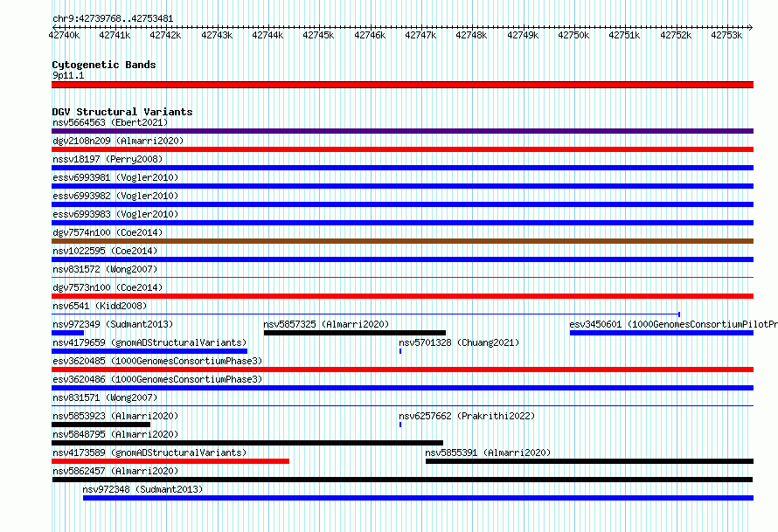Click the DGV Structural Variants track title
Screen dimensions: 778x532
(x=122, y=112)
